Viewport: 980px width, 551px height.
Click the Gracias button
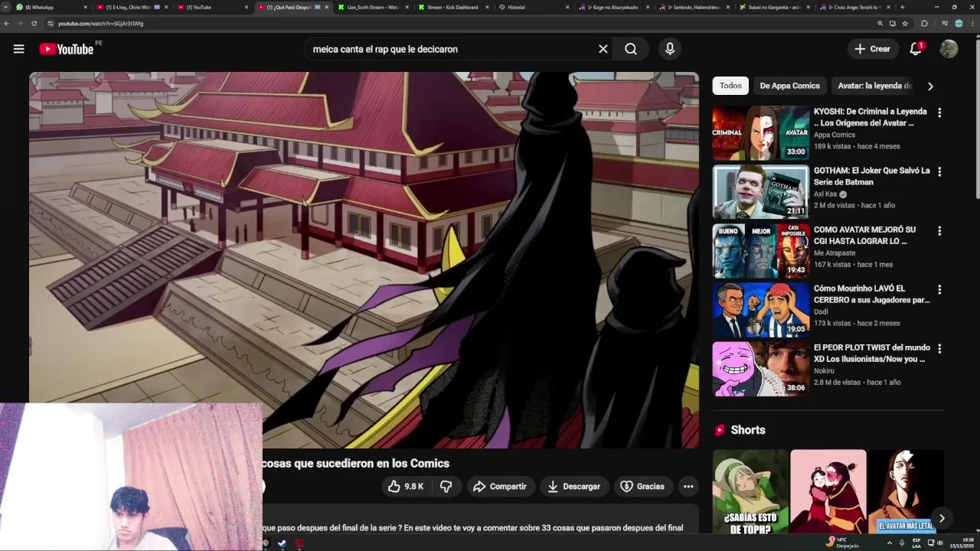point(642,487)
